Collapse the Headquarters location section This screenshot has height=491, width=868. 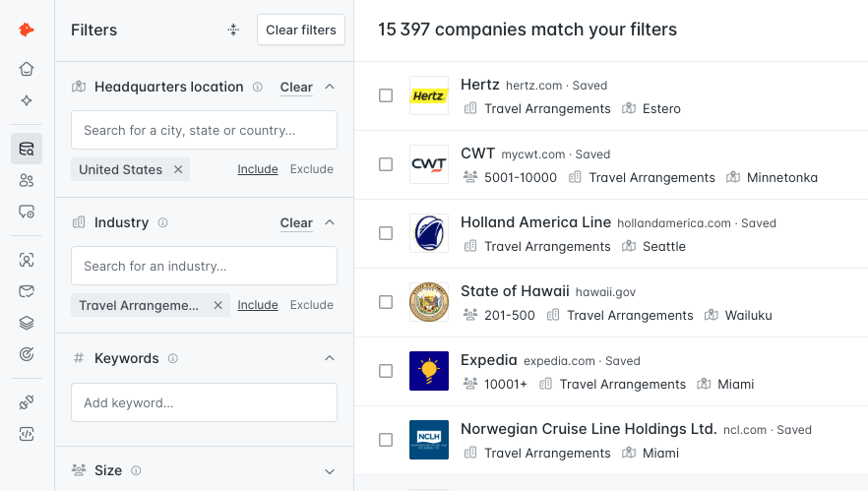pyautogui.click(x=330, y=87)
